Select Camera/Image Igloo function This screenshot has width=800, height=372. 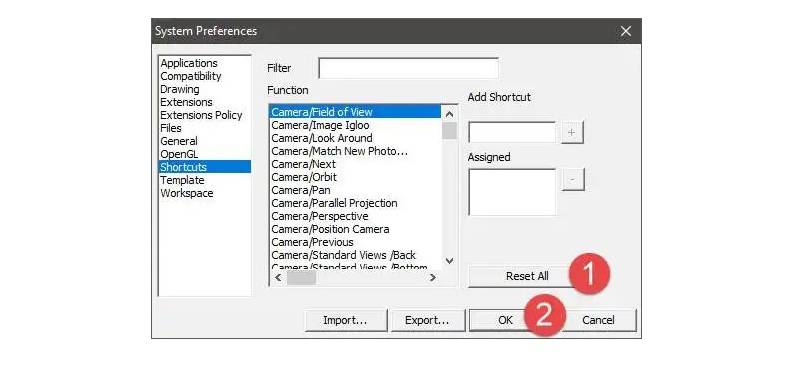point(355,125)
